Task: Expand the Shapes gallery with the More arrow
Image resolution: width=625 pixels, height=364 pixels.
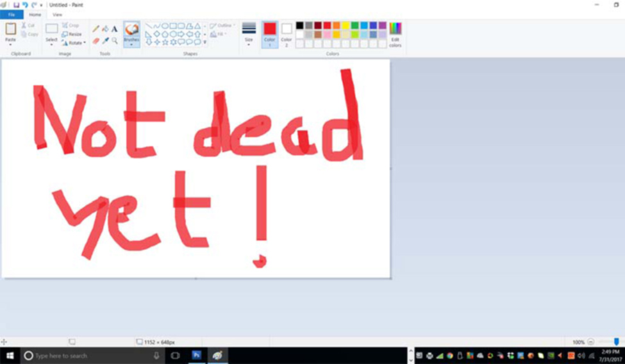Action: tap(205, 42)
